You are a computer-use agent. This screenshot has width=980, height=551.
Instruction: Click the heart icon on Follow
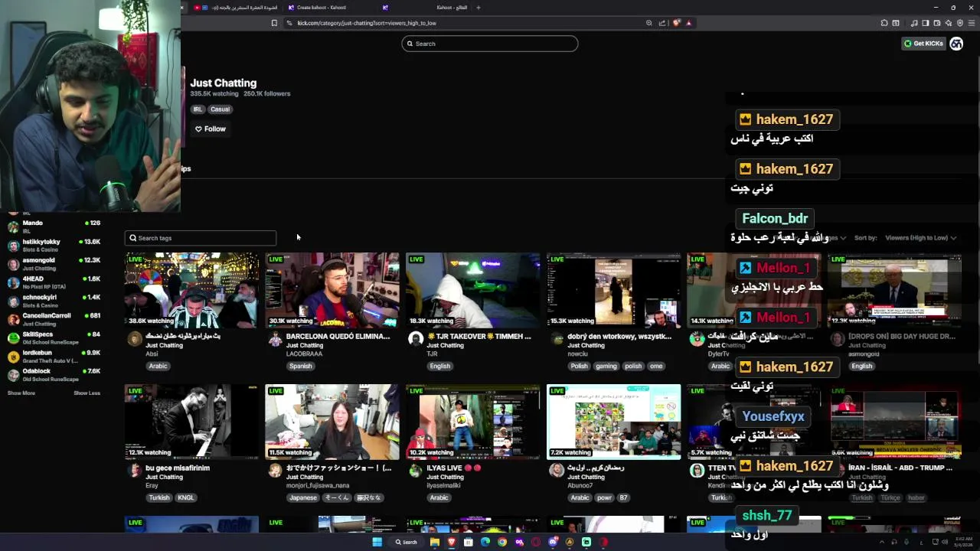198,129
